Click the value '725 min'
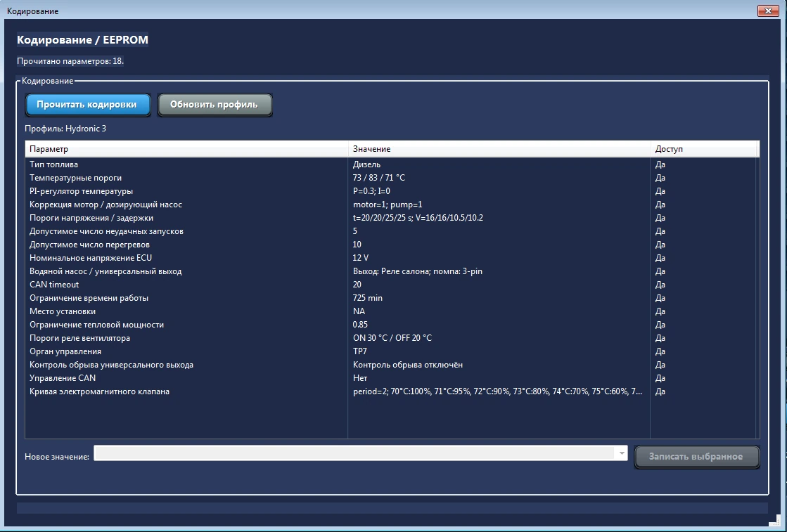Viewport: 787px width, 532px height. click(x=368, y=298)
